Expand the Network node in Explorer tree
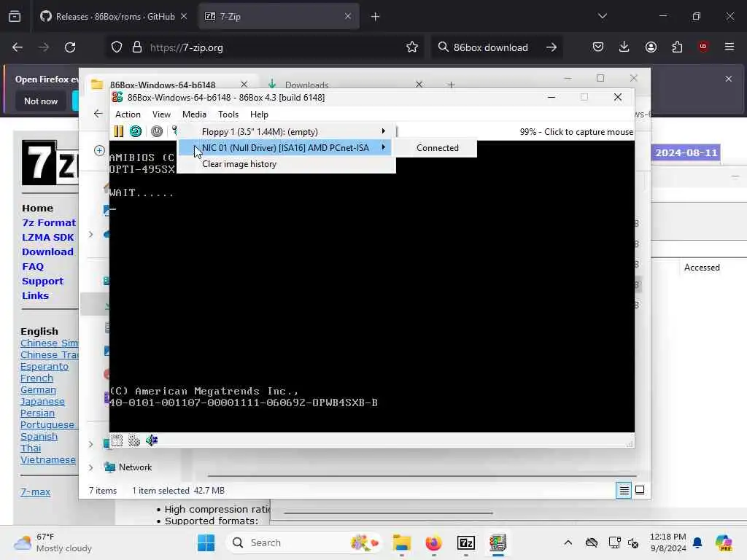The image size is (747, 560). tap(90, 467)
